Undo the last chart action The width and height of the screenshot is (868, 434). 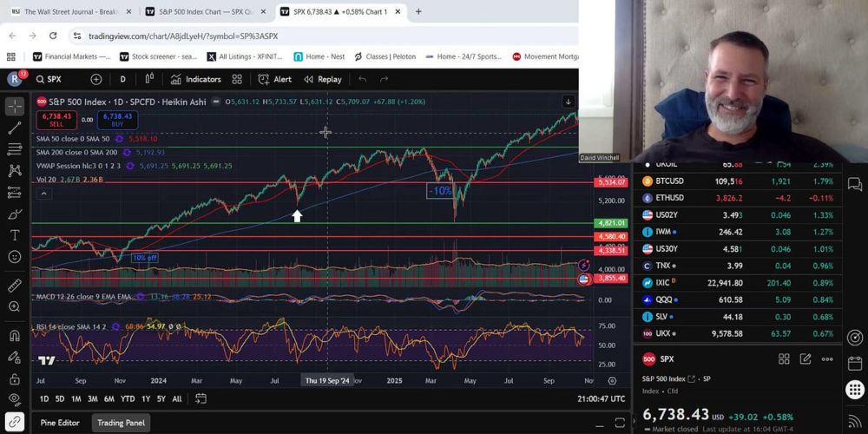363,79
